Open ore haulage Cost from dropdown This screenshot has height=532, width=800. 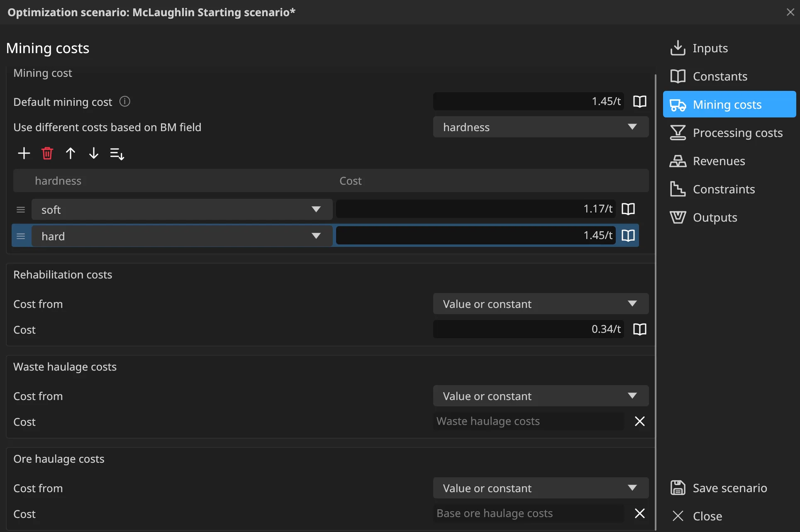[x=541, y=488]
